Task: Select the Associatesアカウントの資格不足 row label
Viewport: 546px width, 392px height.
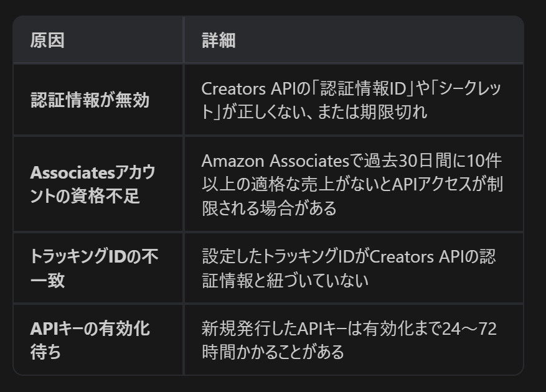Action: pos(93,184)
